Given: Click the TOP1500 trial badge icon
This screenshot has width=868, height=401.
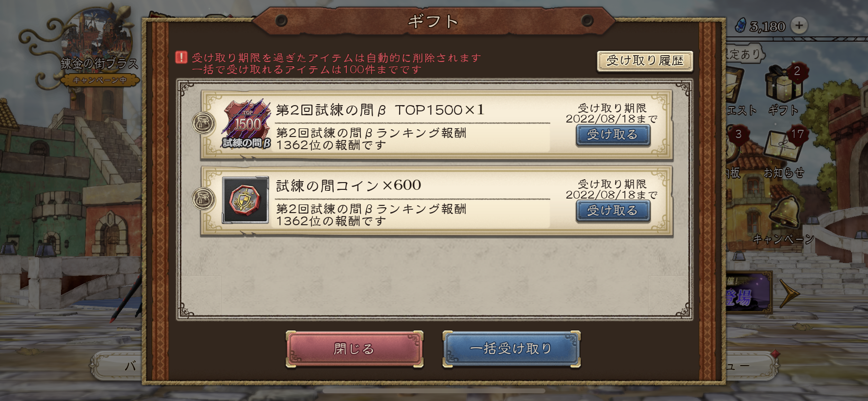Looking at the screenshot, I should pyautogui.click(x=246, y=124).
